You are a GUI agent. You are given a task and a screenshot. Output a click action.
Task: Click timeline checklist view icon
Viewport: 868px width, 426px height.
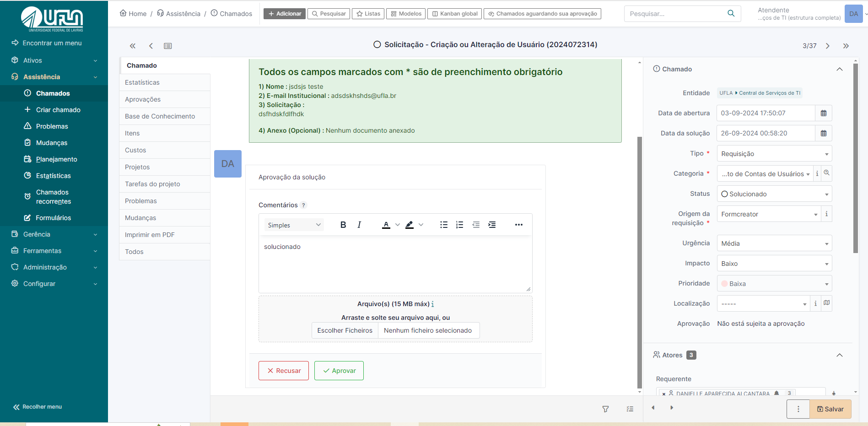pyautogui.click(x=630, y=409)
